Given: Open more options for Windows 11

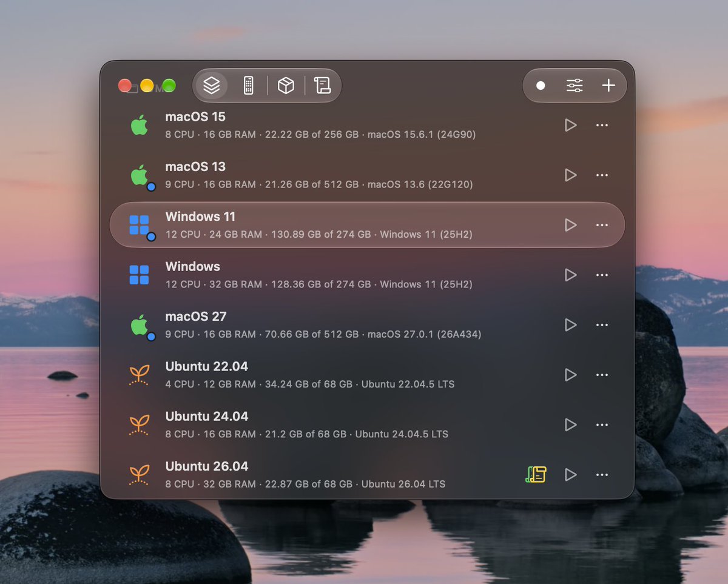Looking at the screenshot, I should [x=602, y=225].
